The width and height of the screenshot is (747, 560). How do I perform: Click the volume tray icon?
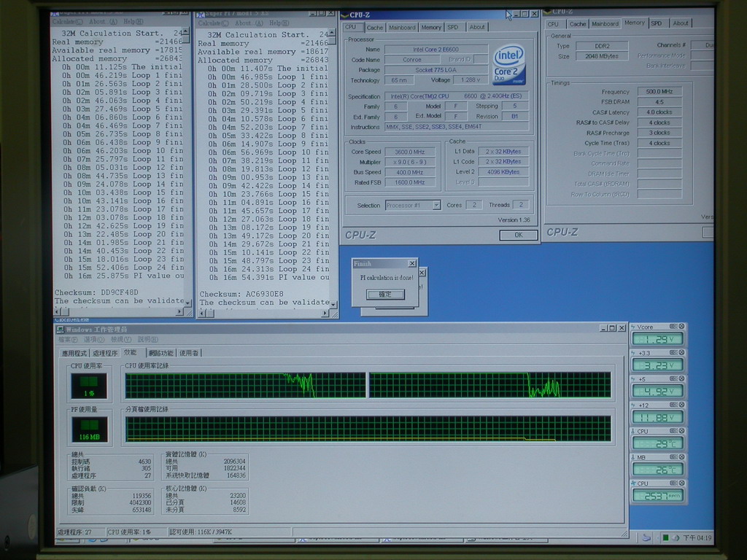(x=675, y=537)
